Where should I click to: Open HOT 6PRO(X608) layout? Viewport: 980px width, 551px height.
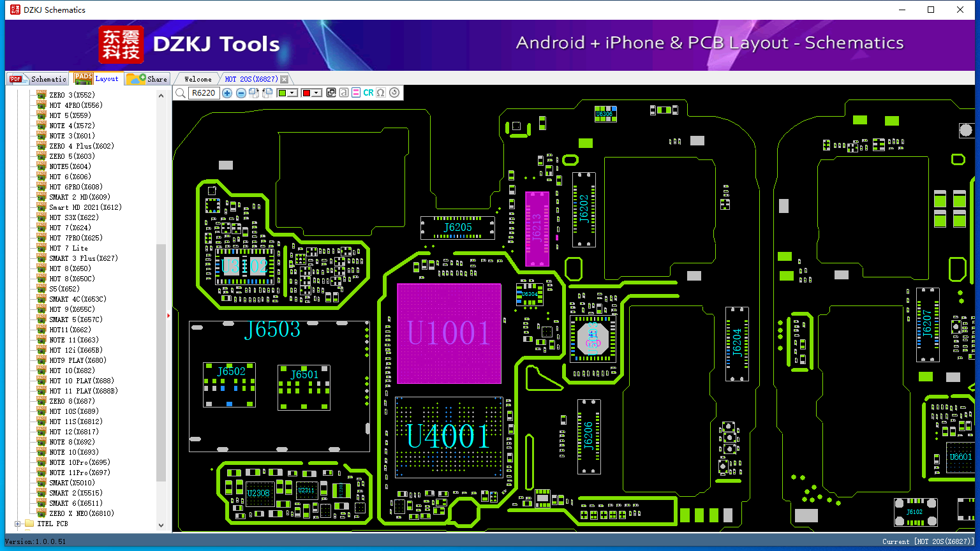(76, 187)
